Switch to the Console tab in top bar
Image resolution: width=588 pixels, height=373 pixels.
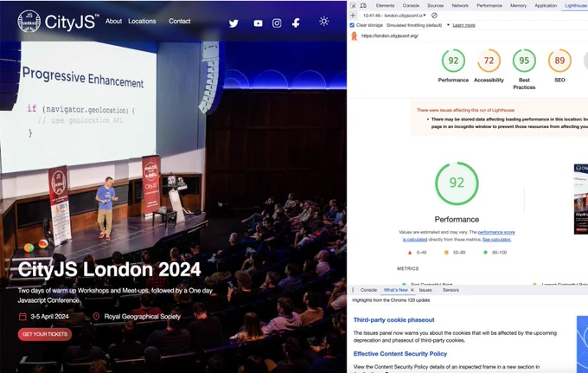click(x=411, y=6)
